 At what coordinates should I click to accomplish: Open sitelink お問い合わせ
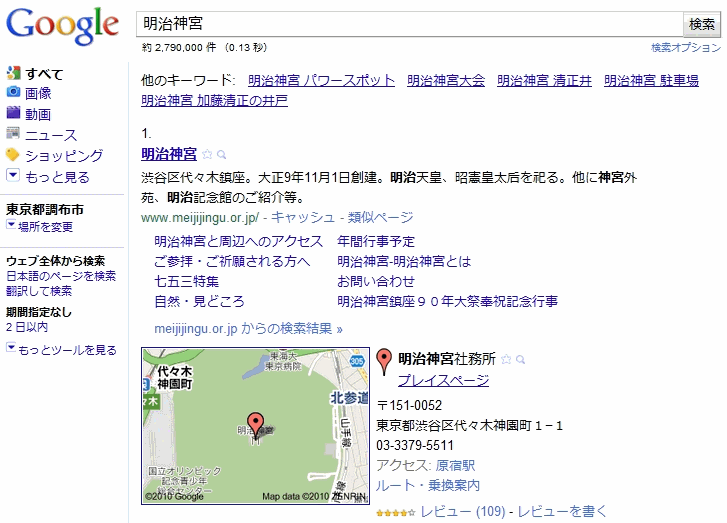tap(376, 281)
